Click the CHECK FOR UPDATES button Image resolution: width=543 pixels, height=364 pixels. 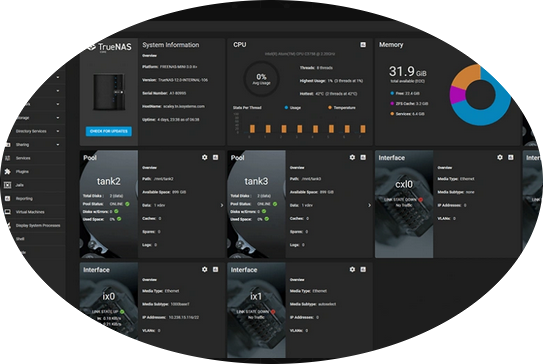point(109,131)
